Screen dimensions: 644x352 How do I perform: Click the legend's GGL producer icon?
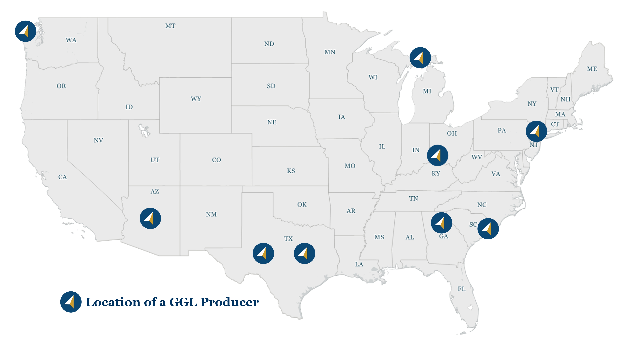[x=71, y=302]
